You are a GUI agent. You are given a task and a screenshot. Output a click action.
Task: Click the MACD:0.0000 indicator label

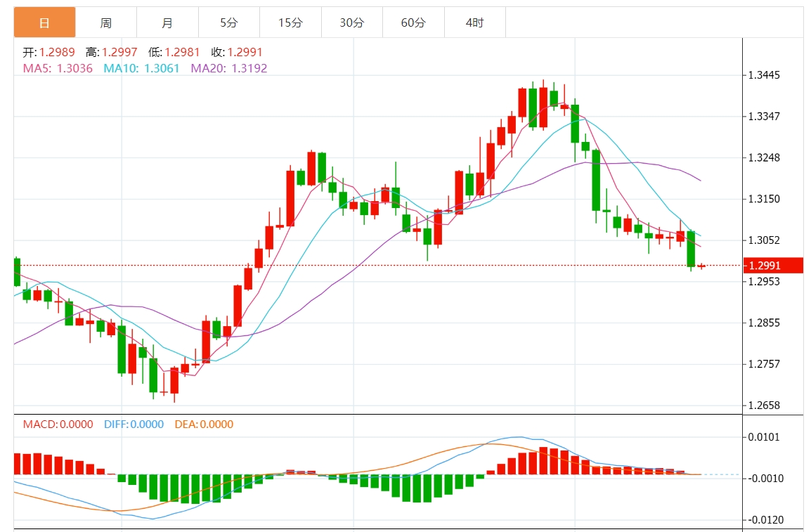click(58, 424)
